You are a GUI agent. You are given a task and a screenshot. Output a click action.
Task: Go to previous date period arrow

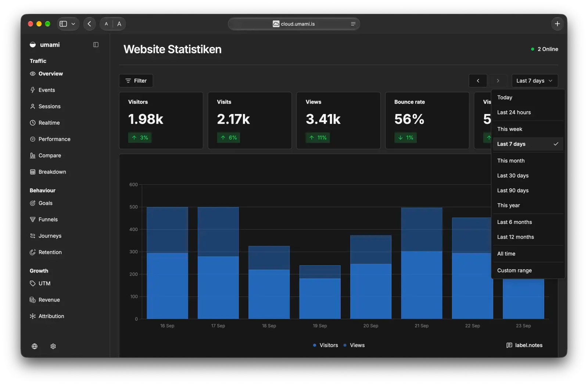pos(478,81)
